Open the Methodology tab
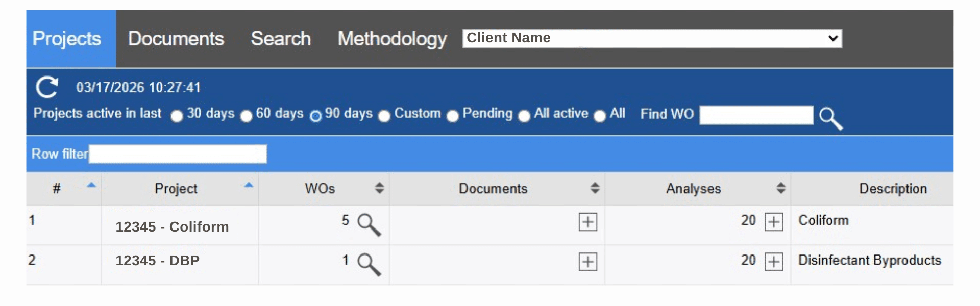 [x=392, y=39]
